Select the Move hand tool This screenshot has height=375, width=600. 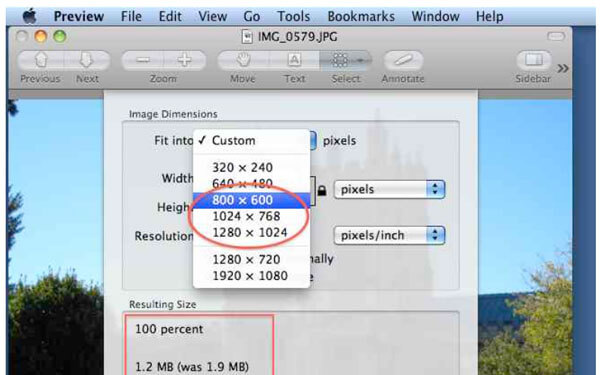pyautogui.click(x=243, y=60)
